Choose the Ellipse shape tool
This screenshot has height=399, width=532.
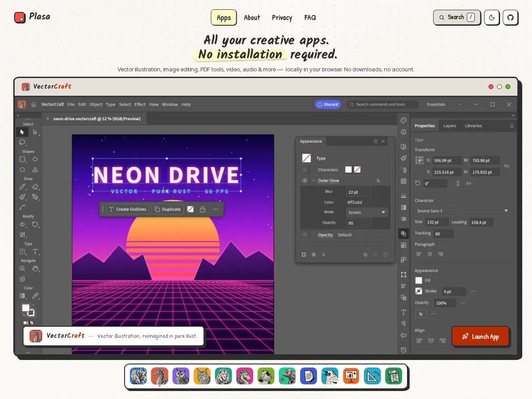(x=35, y=159)
